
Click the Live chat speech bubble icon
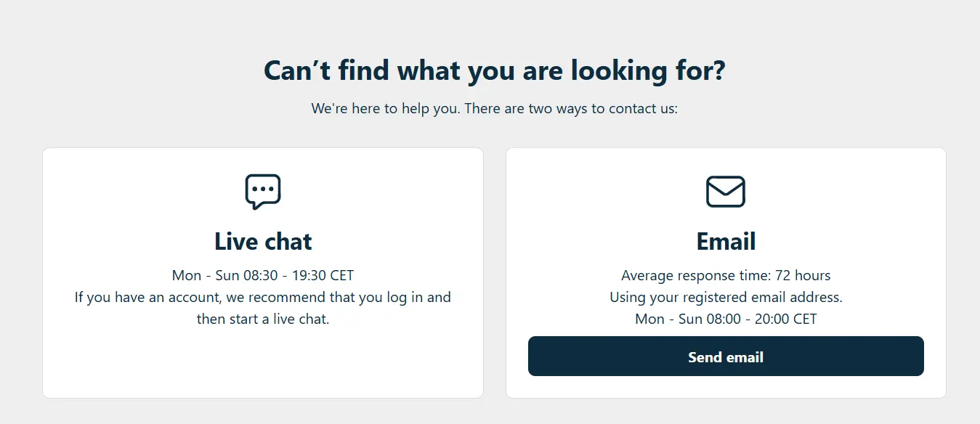(262, 192)
